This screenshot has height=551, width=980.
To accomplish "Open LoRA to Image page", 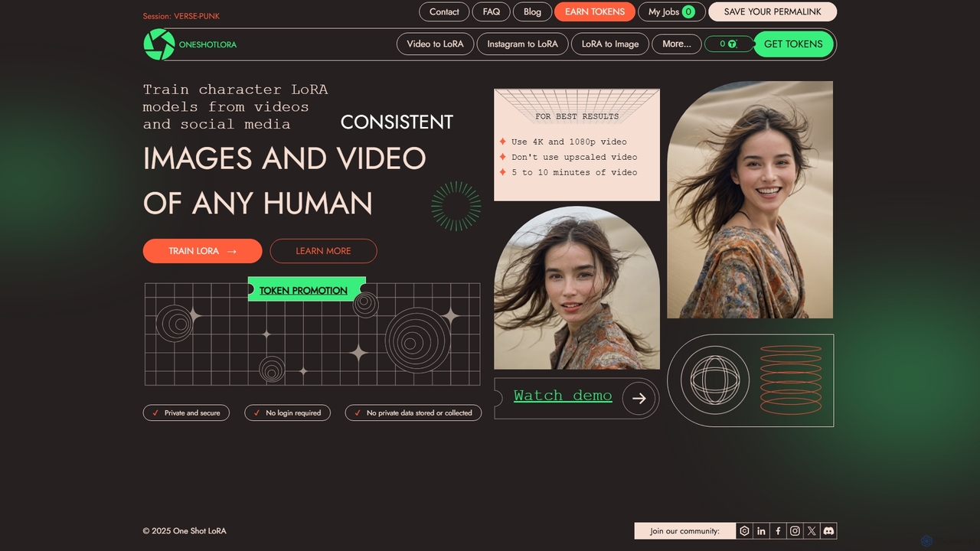I will click(x=610, y=44).
